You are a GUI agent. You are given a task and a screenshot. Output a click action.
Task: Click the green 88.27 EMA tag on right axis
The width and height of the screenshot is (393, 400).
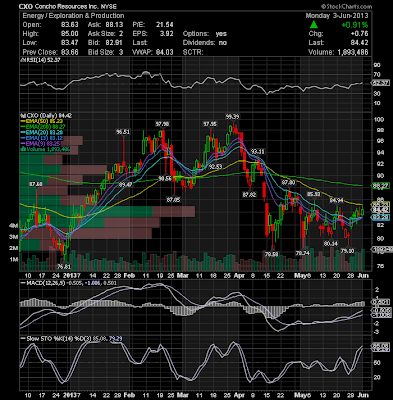tap(382, 186)
